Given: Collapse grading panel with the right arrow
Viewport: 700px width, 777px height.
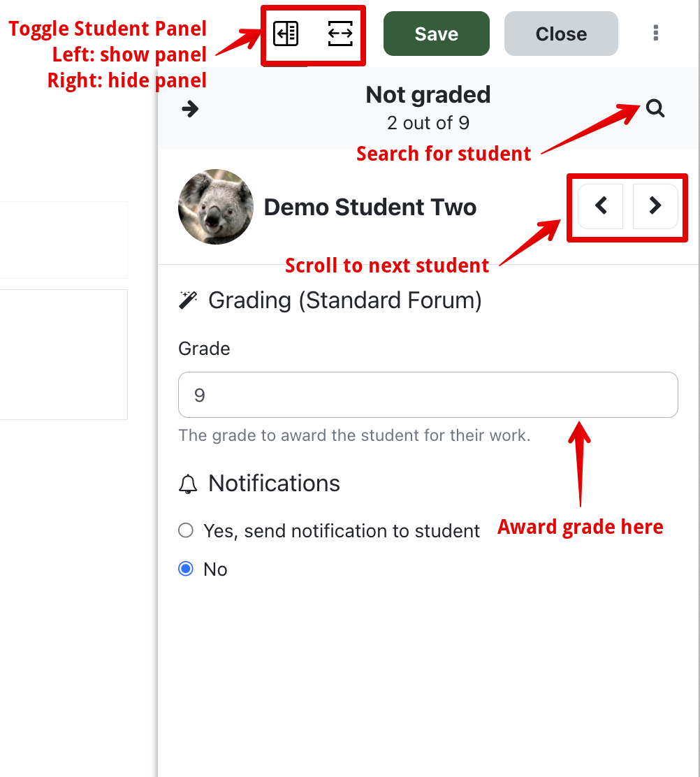Looking at the screenshot, I should coord(189,109).
